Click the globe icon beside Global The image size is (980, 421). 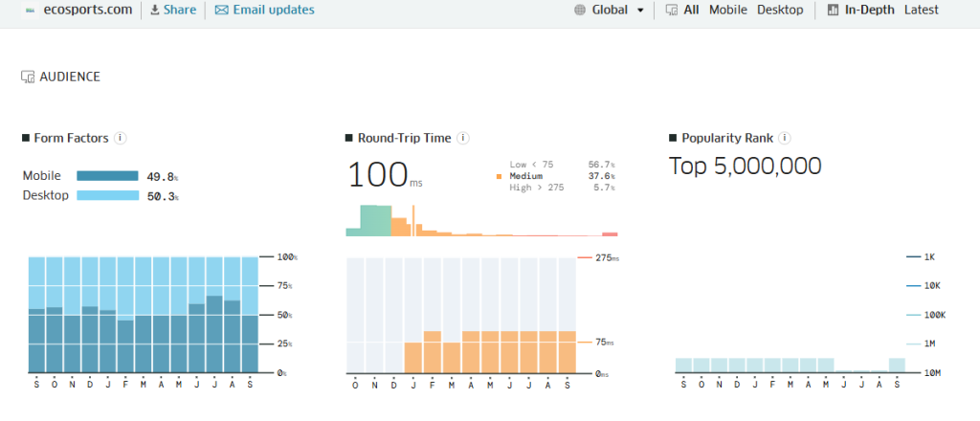[580, 11]
